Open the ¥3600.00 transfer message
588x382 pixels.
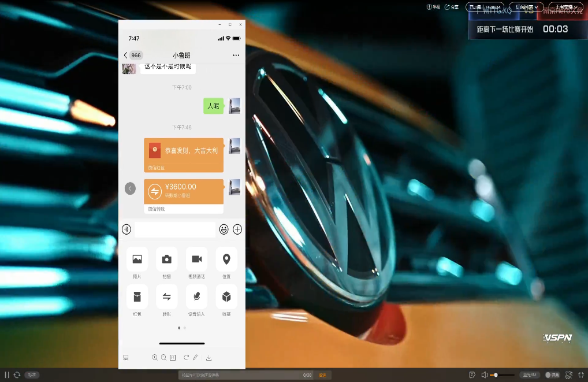tap(184, 196)
